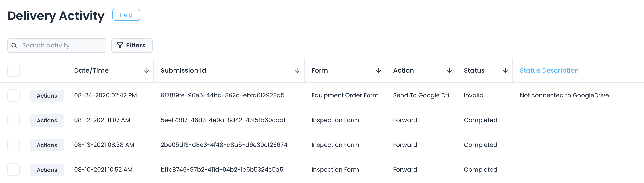The height and width of the screenshot is (183, 644).
Task: Click the Submission Id column header label
Action: (183, 70)
